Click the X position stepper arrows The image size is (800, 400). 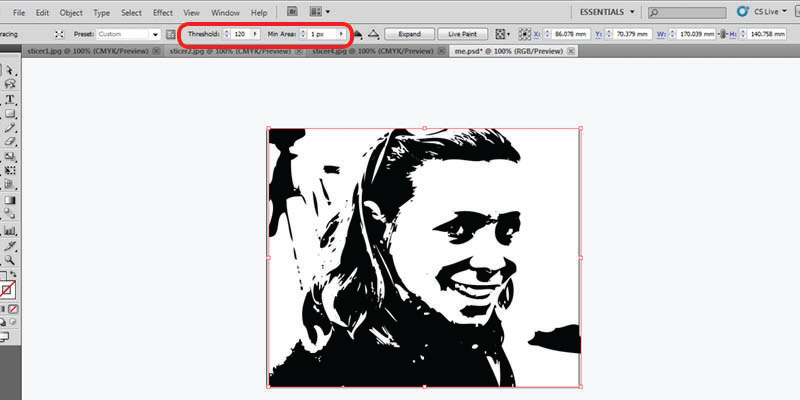547,34
